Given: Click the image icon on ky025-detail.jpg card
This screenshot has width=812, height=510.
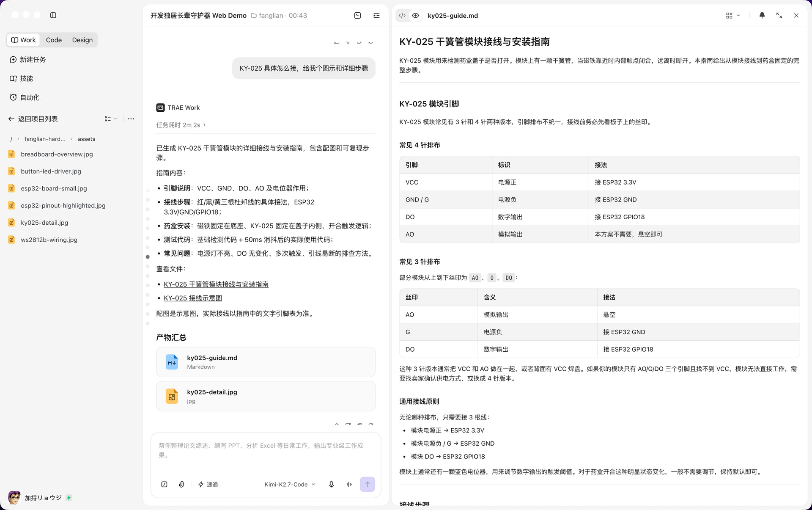Looking at the screenshot, I should [172, 397].
